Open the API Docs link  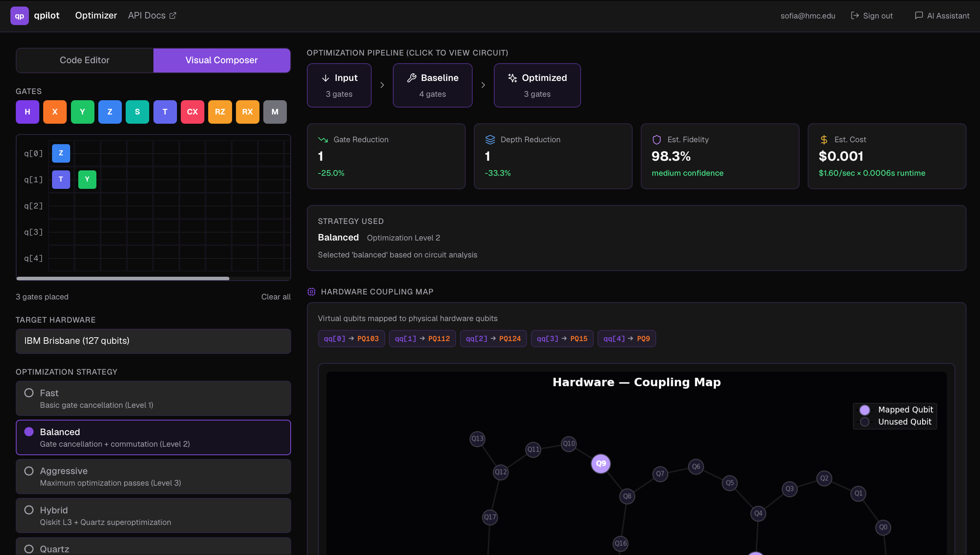(x=152, y=15)
